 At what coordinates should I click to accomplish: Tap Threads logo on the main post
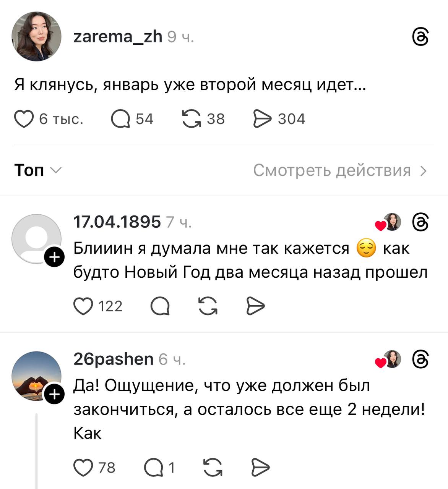coord(420,37)
